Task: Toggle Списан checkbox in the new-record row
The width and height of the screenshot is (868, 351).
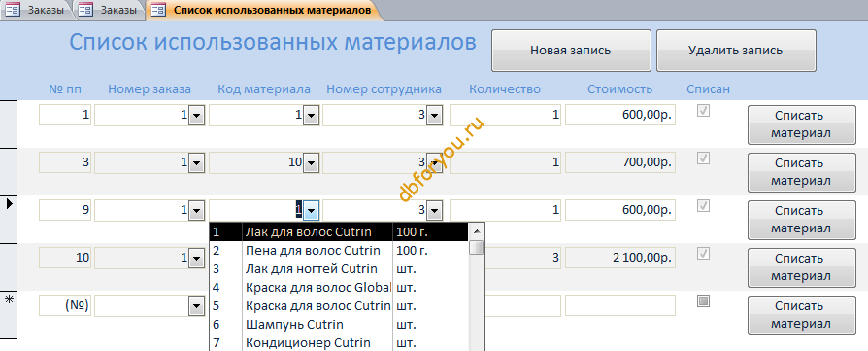Action: (x=704, y=301)
